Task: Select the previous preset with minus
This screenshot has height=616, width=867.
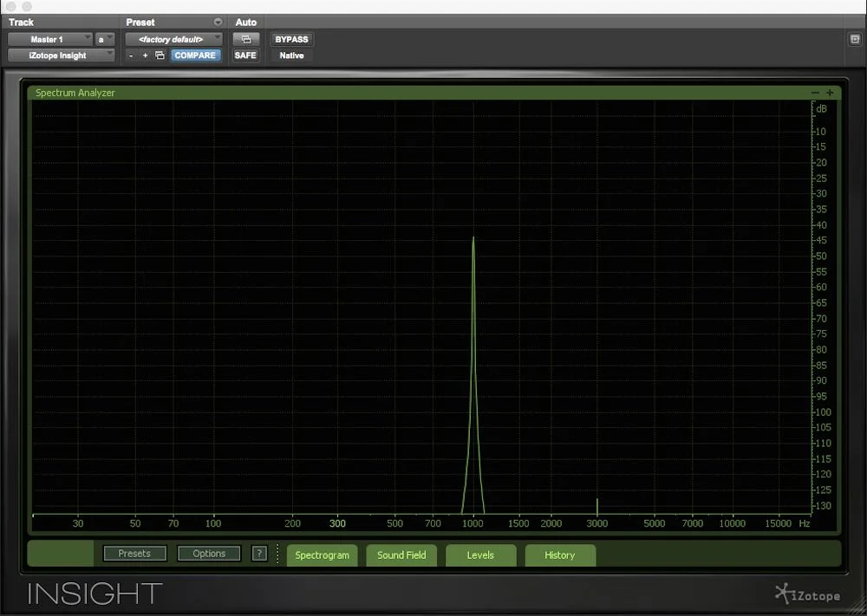Action: point(131,55)
